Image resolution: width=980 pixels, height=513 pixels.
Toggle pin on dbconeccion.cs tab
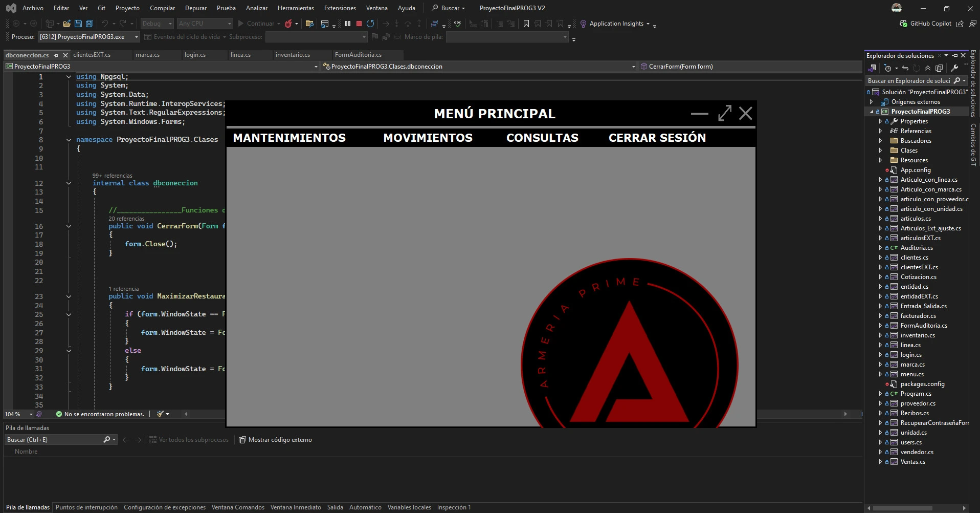tap(56, 55)
